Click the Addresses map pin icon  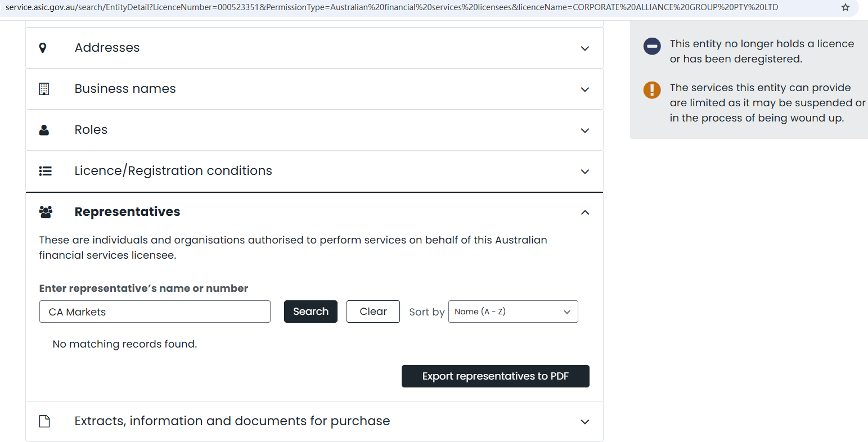pyautogui.click(x=43, y=48)
